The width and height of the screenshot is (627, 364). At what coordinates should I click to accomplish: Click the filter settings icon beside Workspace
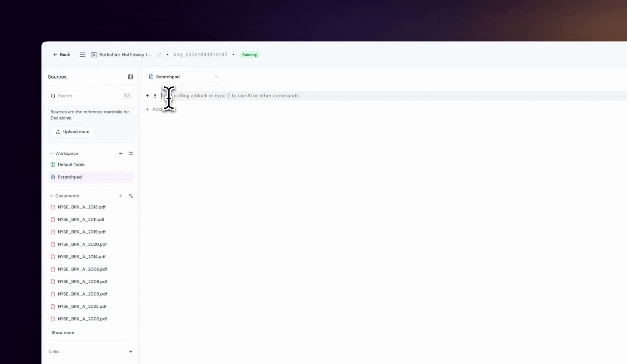[x=131, y=153]
